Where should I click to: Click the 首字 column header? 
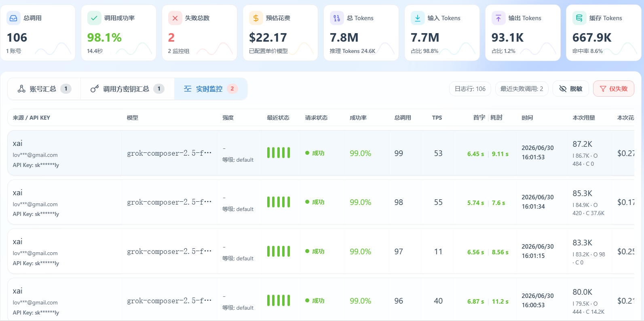tap(479, 118)
